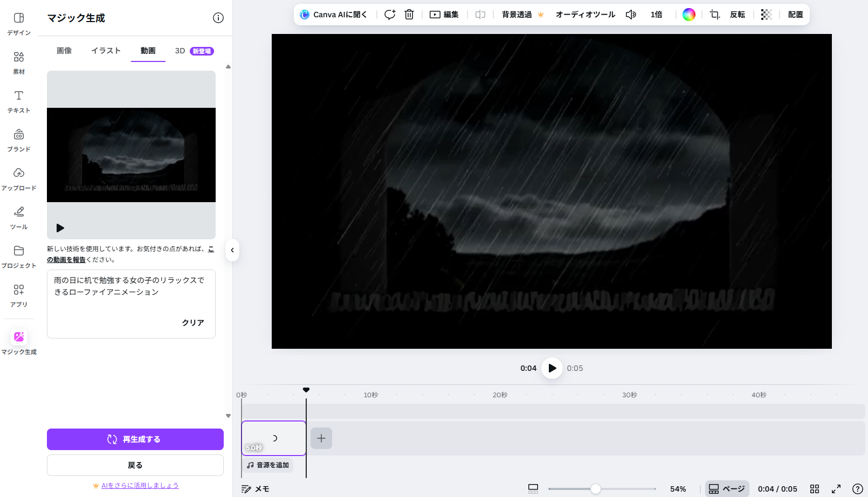Switch to the イラスト tab
Image resolution: width=868 pixels, height=497 pixels.
106,51
